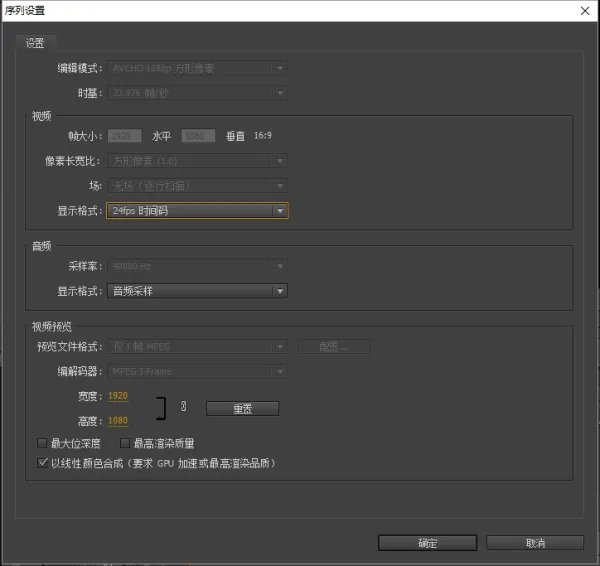Open the 编解码器 dropdown

[197, 372]
